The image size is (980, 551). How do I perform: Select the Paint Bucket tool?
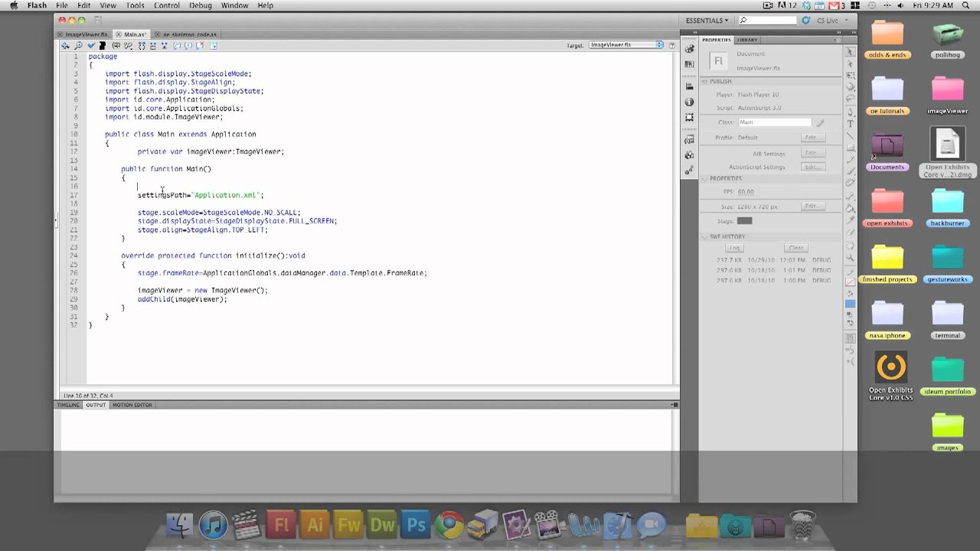[x=850, y=208]
